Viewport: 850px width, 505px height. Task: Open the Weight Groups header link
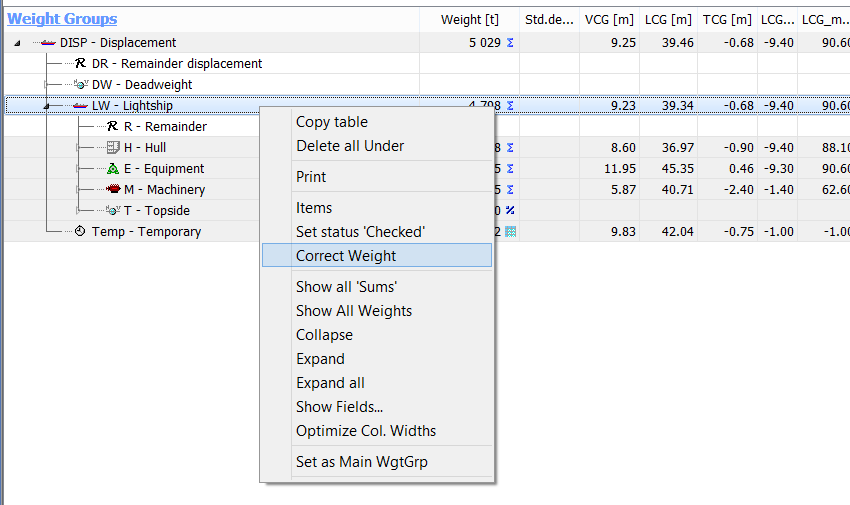62,19
